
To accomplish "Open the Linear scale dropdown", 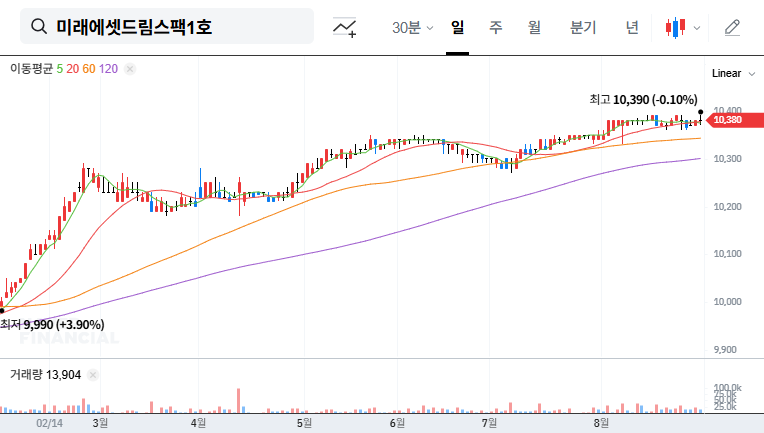I will [x=733, y=74].
